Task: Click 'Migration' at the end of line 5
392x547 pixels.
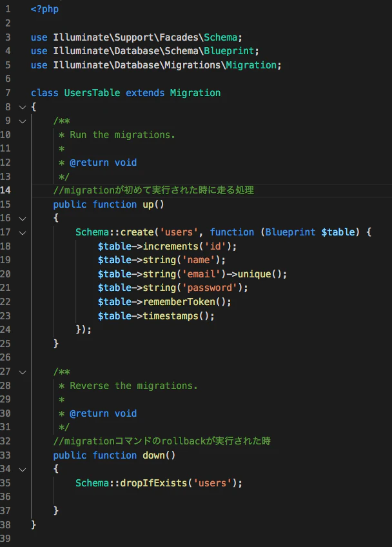Action: point(251,65)
